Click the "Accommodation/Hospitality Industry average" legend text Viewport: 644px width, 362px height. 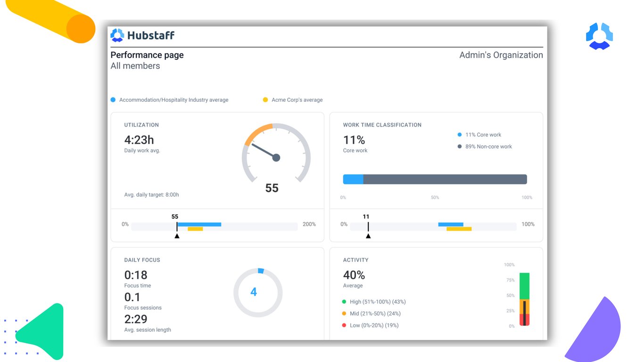coord(173,100)
